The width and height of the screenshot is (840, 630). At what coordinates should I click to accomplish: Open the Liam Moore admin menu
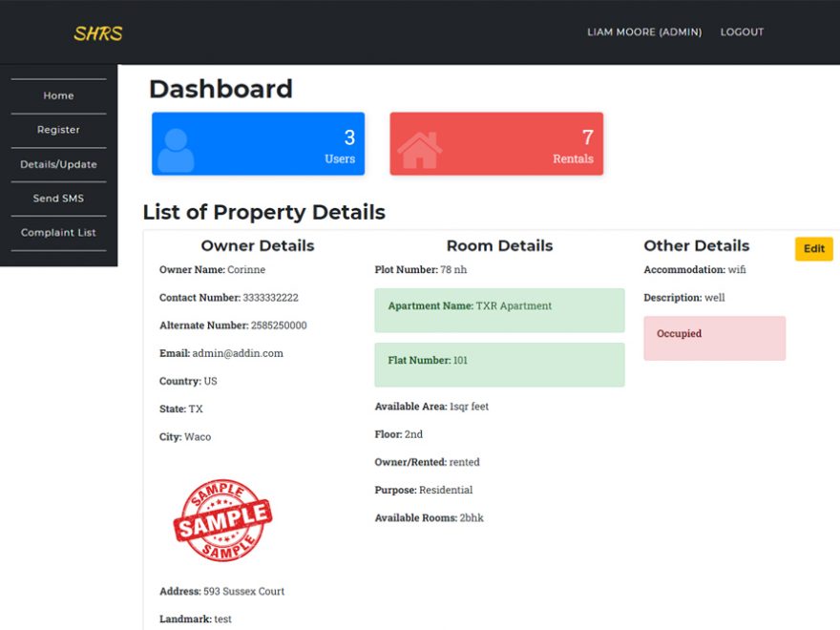(x=644, y=31)
